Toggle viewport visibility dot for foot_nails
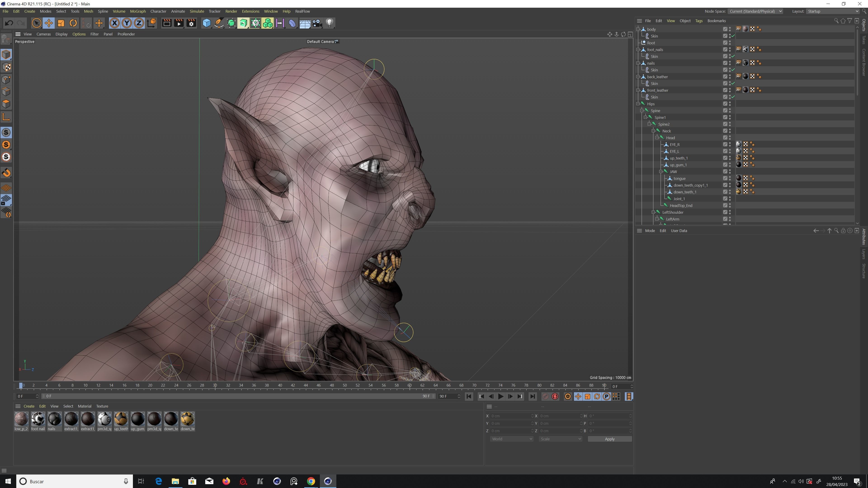Screen dimensions: 868x488 (x=729, y=48)
